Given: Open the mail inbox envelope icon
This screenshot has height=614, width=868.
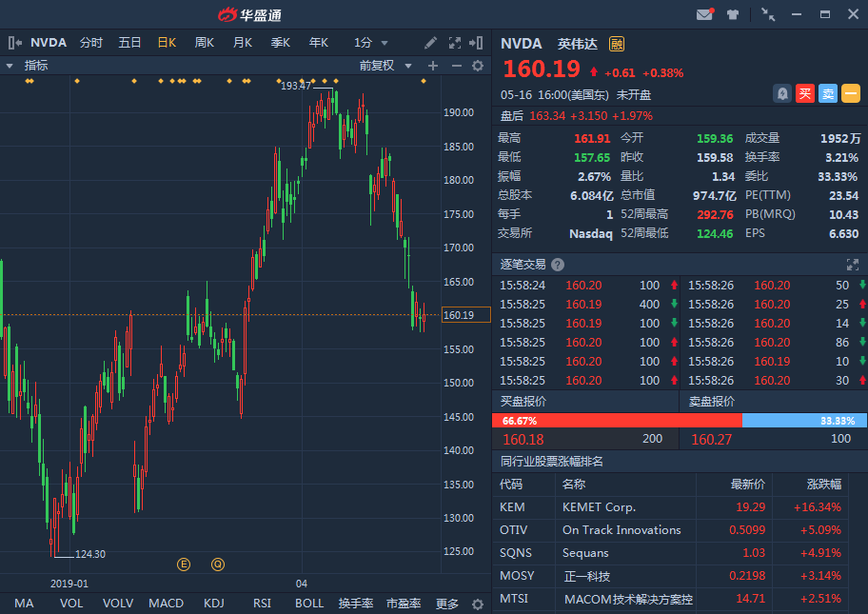Looking at the screenshot, I should [704, 14].
